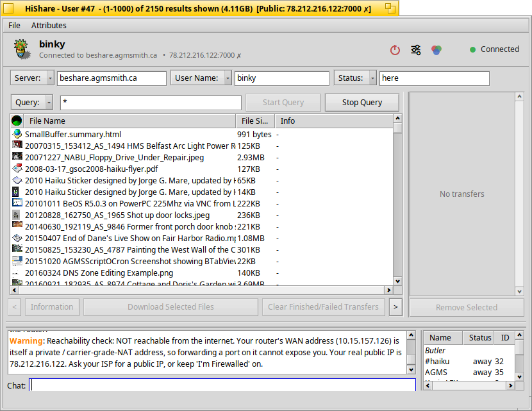Click the Dane's Live Show file icon
This screenshot has width=532, height=411.
coord(17,238)
